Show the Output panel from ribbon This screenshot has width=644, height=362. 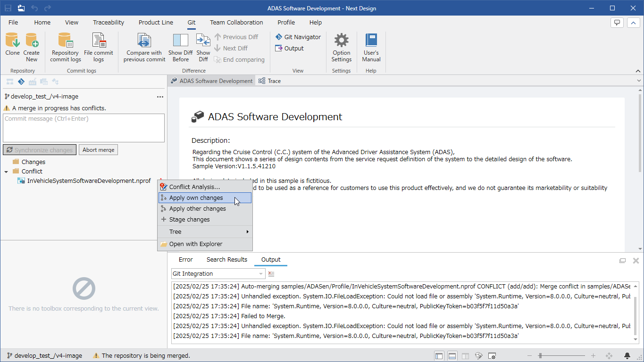click(290, 48)
